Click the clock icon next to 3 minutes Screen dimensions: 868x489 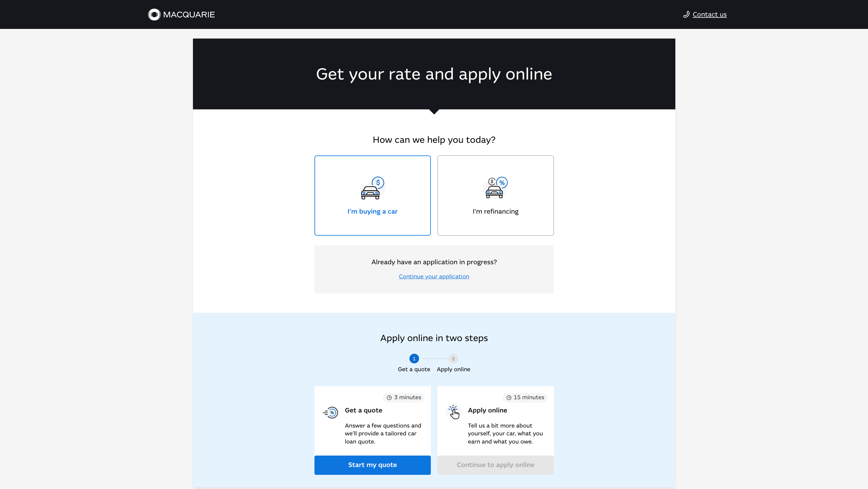point(389,398)
